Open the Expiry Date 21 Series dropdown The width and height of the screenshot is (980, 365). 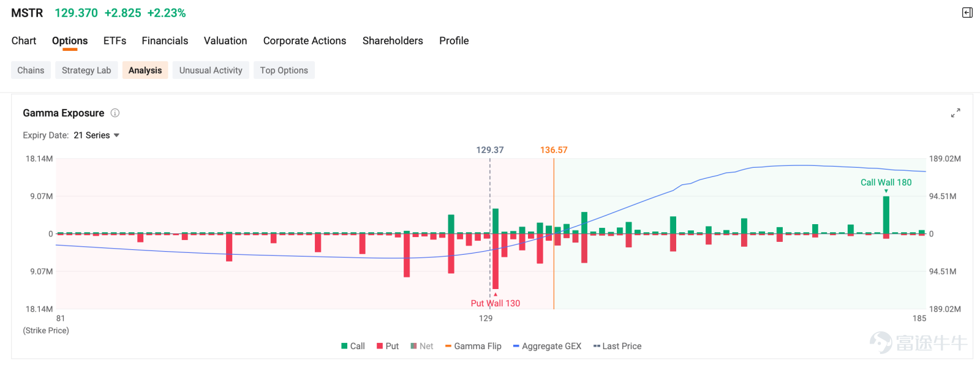(x=96, y=135)
